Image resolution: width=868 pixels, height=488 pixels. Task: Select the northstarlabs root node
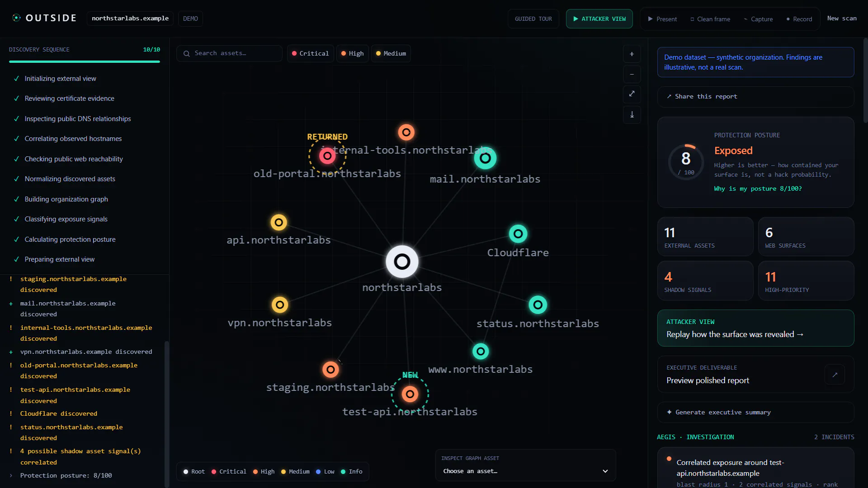tap(402, 262)
